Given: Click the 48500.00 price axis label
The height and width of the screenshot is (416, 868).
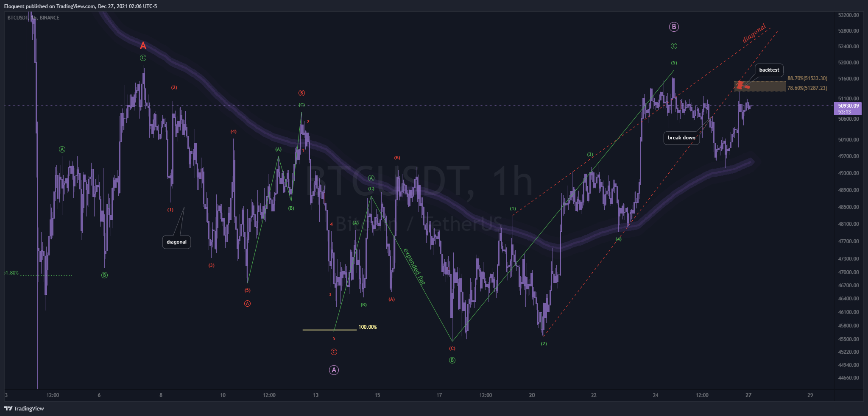Looking at the screenshot, I should coord(848,207).
